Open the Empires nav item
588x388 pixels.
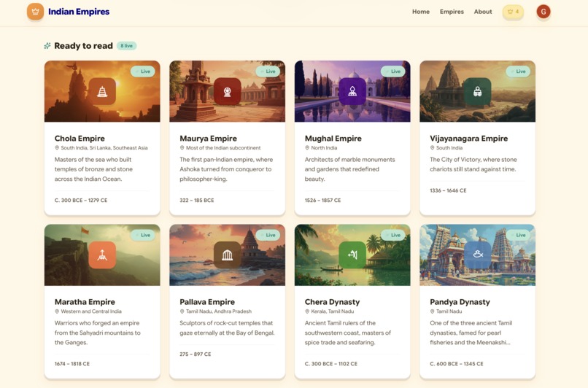tap(452, 12)
